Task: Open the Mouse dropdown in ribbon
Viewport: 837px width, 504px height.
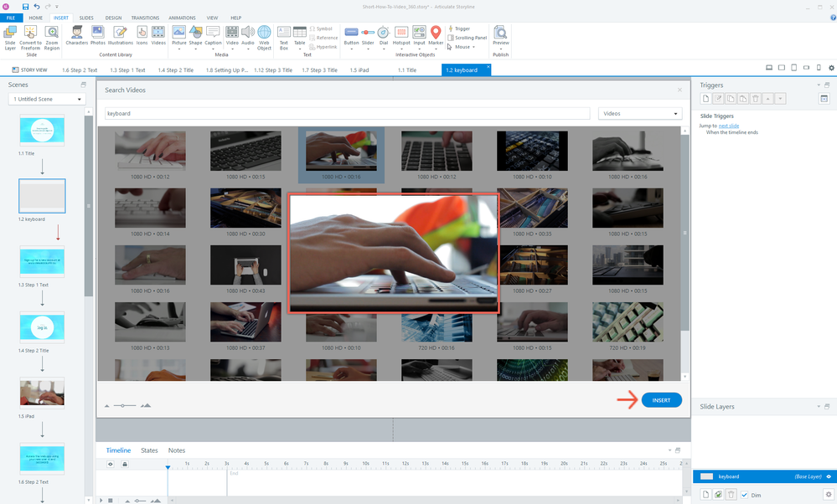Action: tap(463, 47)
